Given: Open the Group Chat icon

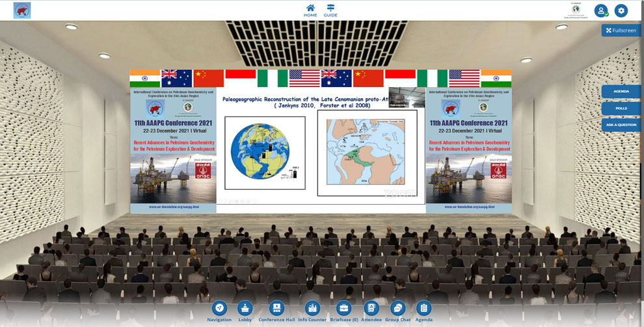Looking at the screenshot, I should 397,311.
